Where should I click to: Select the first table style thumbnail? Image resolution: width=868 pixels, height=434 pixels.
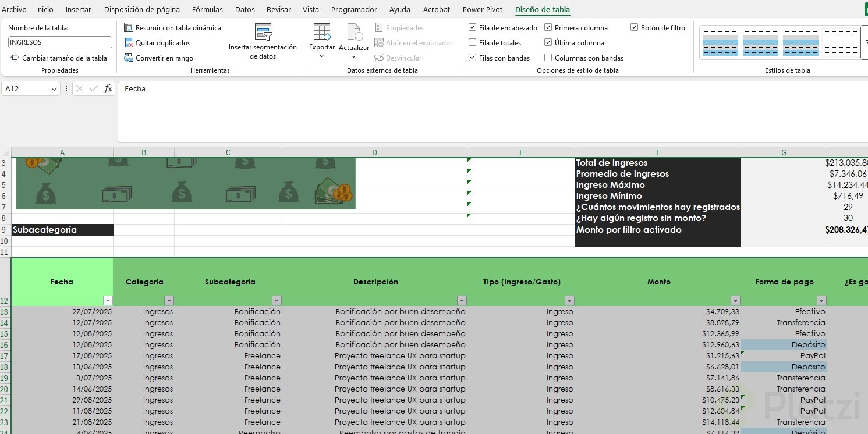tap(720, 42)
